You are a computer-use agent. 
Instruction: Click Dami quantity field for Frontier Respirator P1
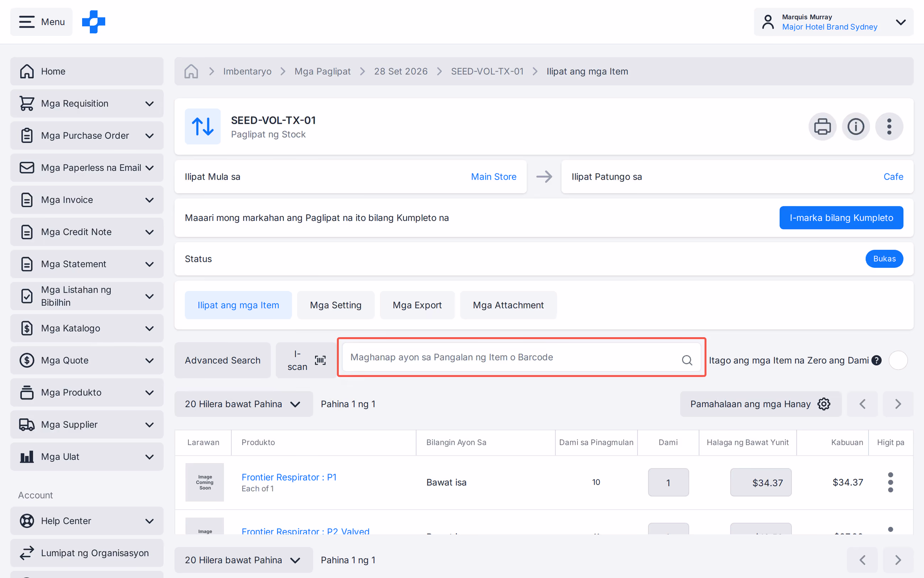click(x=668, y=482)
